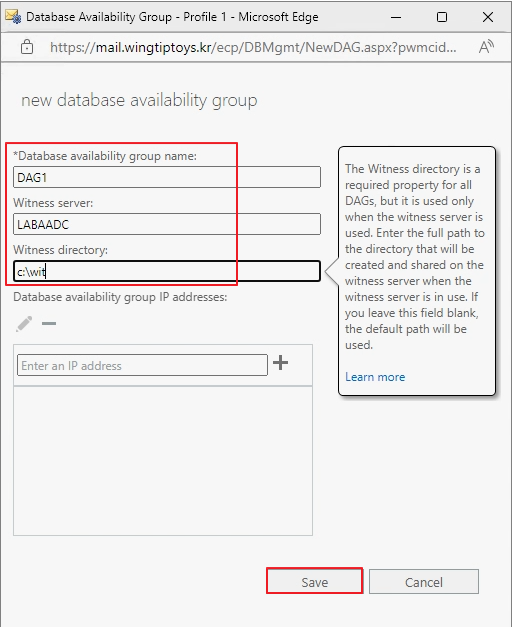The image size is (512, 627).
Task: Focus the Witness server field containing LABAADC
Action: [167, 224]
